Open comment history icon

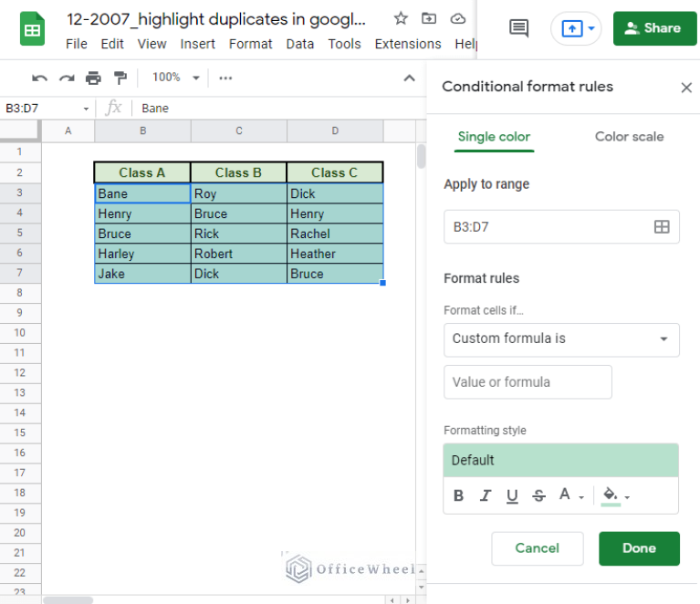coord(518,28)
